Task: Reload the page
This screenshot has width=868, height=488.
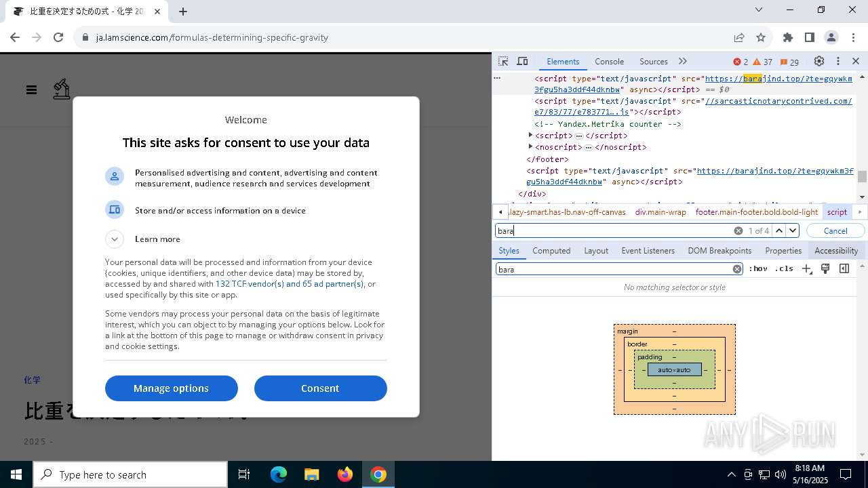Action: pos(58,37)
